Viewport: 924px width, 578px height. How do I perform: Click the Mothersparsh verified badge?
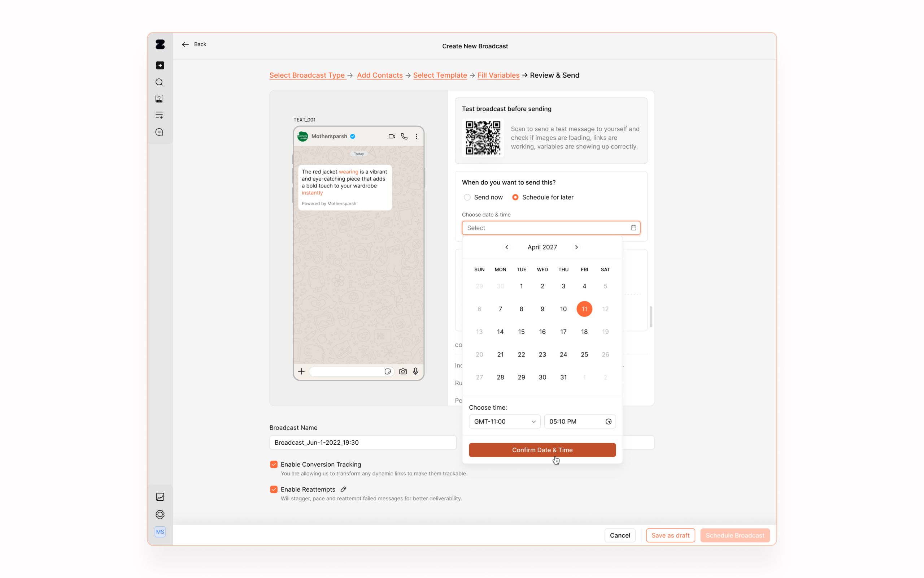point(353,136)
